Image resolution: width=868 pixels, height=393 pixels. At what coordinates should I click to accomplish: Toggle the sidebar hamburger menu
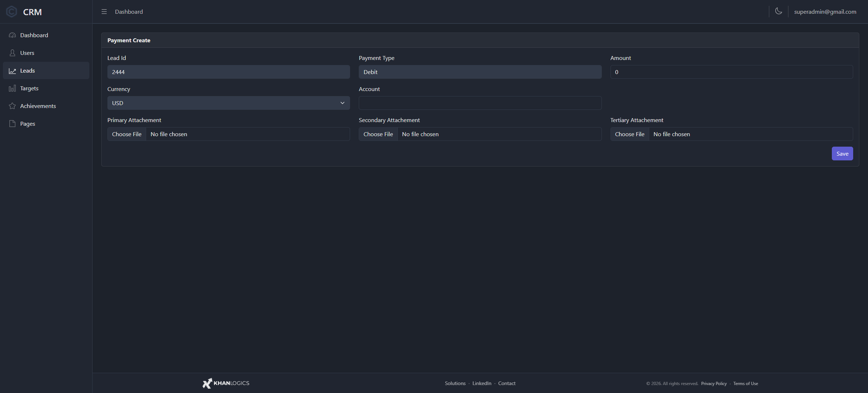coord(104,12)
